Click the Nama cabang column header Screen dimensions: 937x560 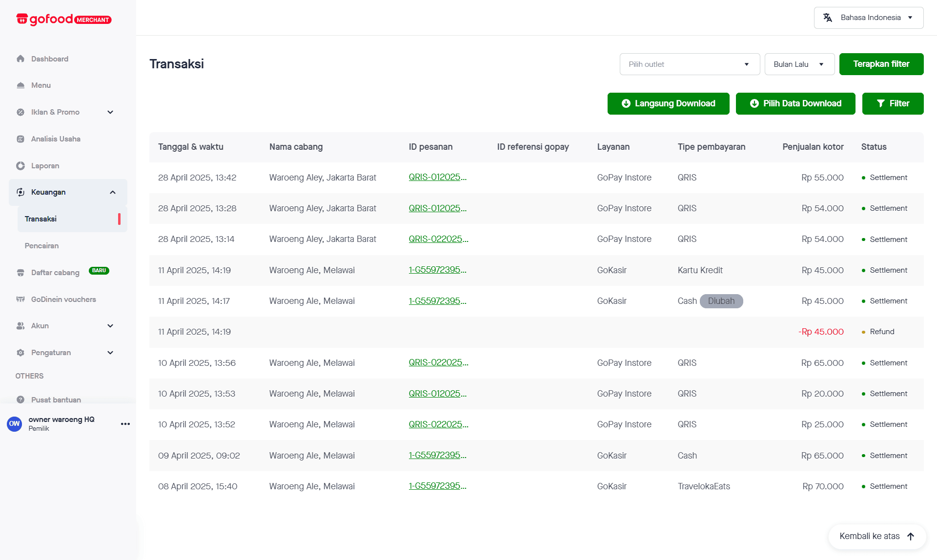click(x=296, y=147)
